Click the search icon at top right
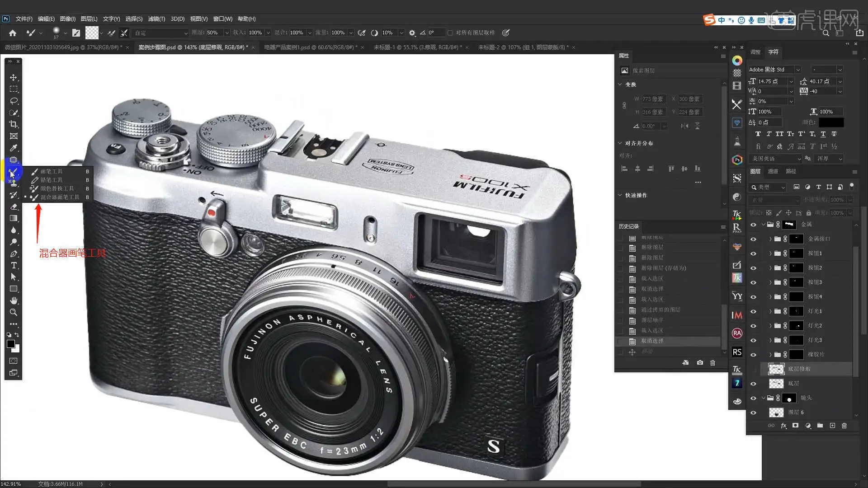This screenshot has width=868, height=488. tap(826, 33)
